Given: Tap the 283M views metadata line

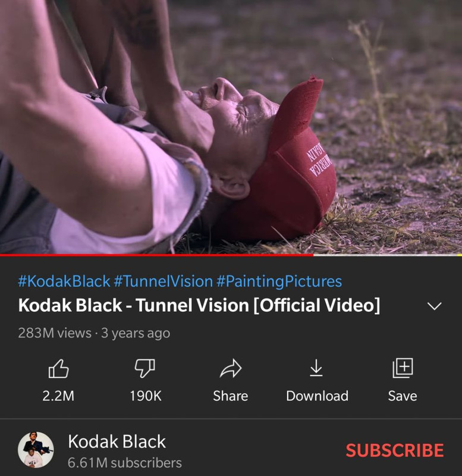Looking at the screenshot, I should pyautogui.click(x=94, y=333).
